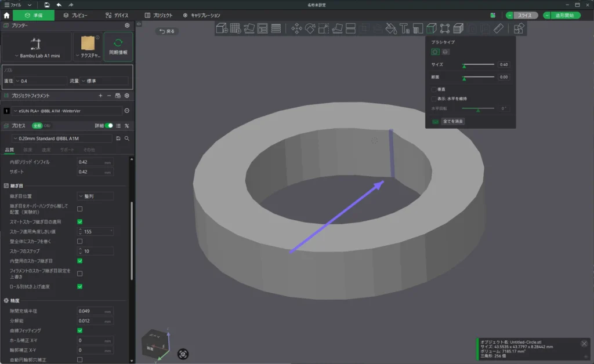Click the 全てを消去 button
Viewport: 594px width, 364px height.
pyautogui.click(x=452, y=122)
